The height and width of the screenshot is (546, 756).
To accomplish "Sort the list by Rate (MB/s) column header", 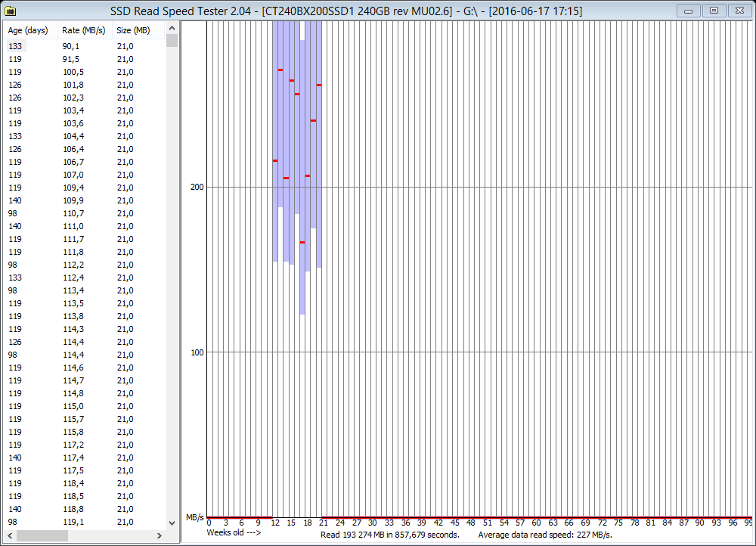I will (82, 30).
